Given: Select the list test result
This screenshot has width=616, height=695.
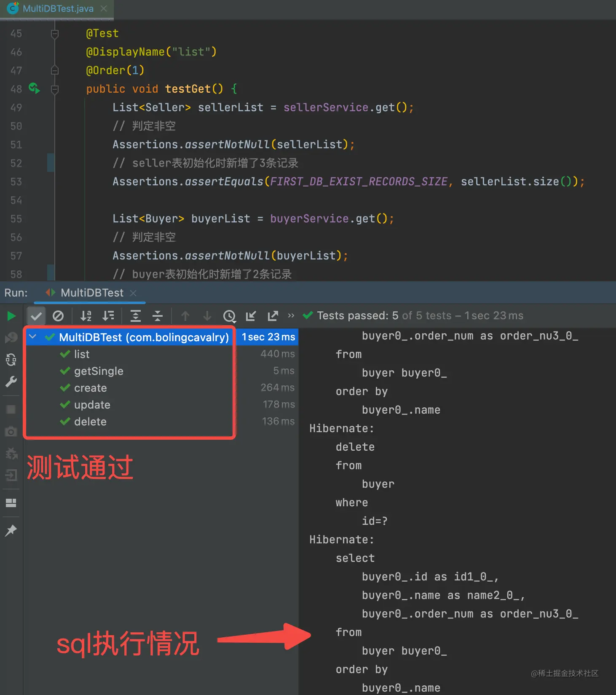Looking at the screenshot, I should [x=82, y=354].
